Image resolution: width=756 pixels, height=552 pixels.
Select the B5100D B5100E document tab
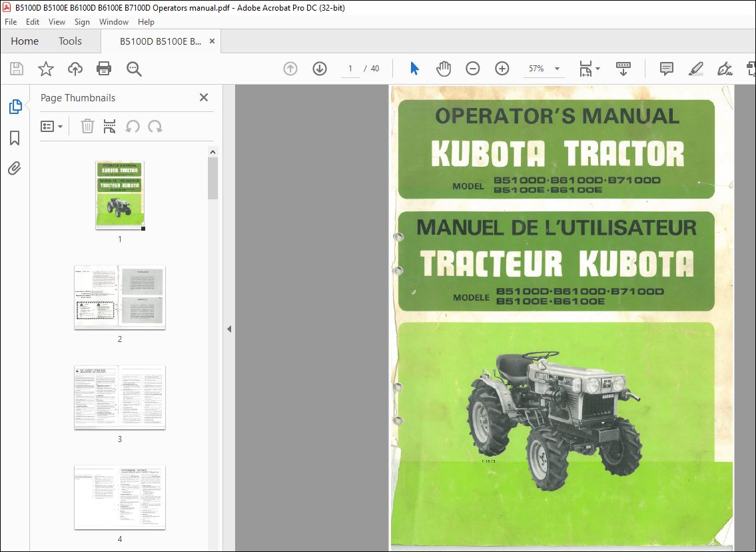tap(161, 41)
